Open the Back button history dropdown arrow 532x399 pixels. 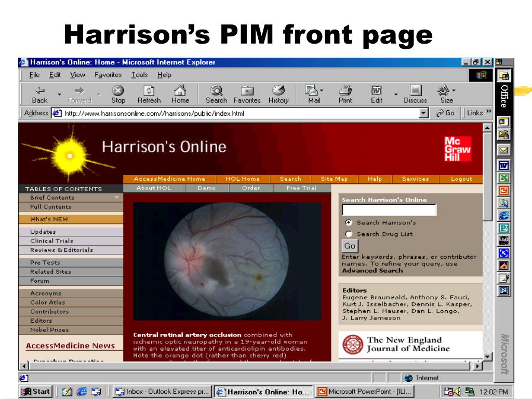[x=59, y=95]
